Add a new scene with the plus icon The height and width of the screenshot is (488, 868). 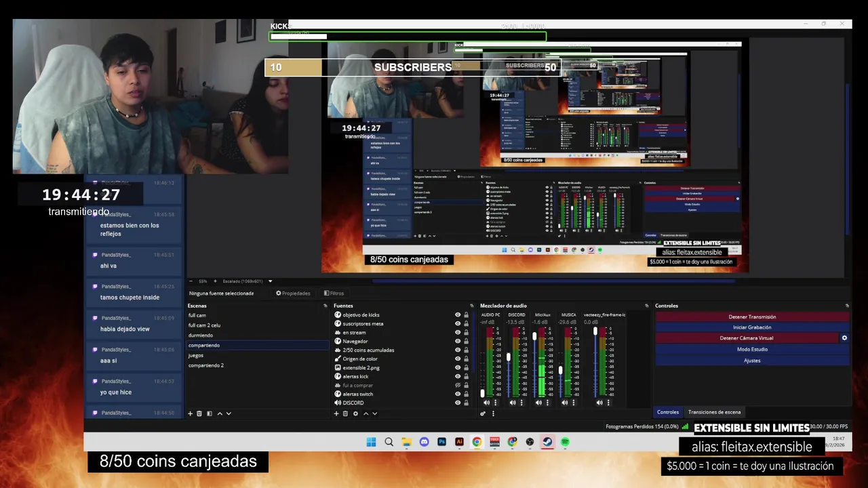click(190, 413)
